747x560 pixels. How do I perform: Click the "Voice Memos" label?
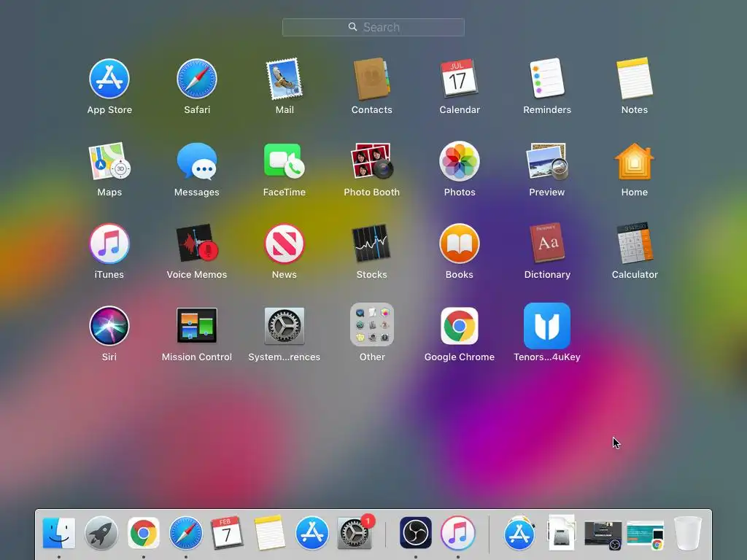pyautogui.click(x=197, y=275)
